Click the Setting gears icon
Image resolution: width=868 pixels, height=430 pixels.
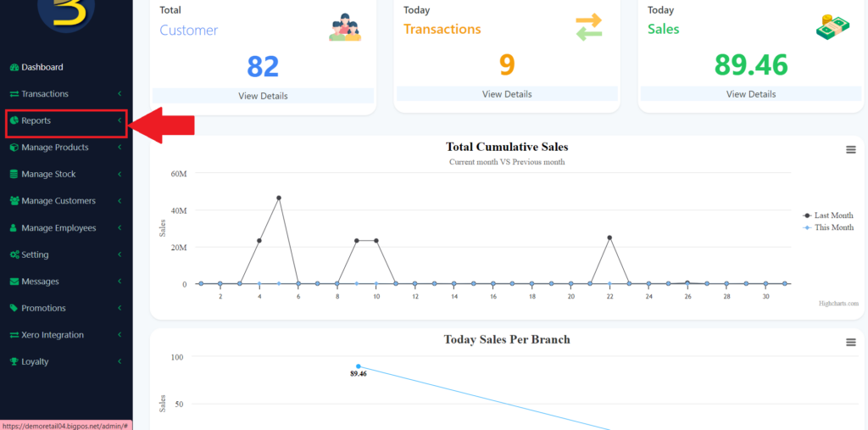[x=14, y=254]
